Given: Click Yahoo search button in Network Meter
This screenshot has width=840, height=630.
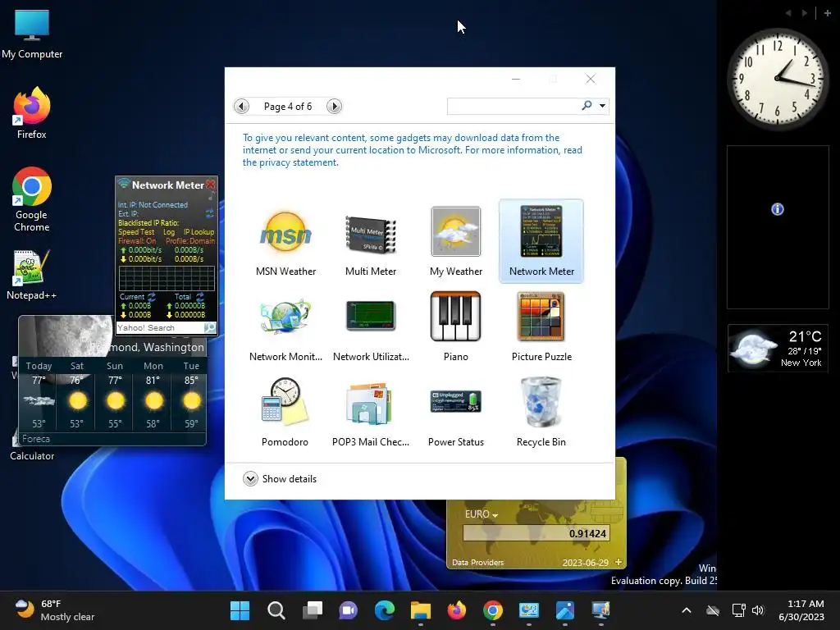Looking at the screenshot, I should click(x=209, y=328).
